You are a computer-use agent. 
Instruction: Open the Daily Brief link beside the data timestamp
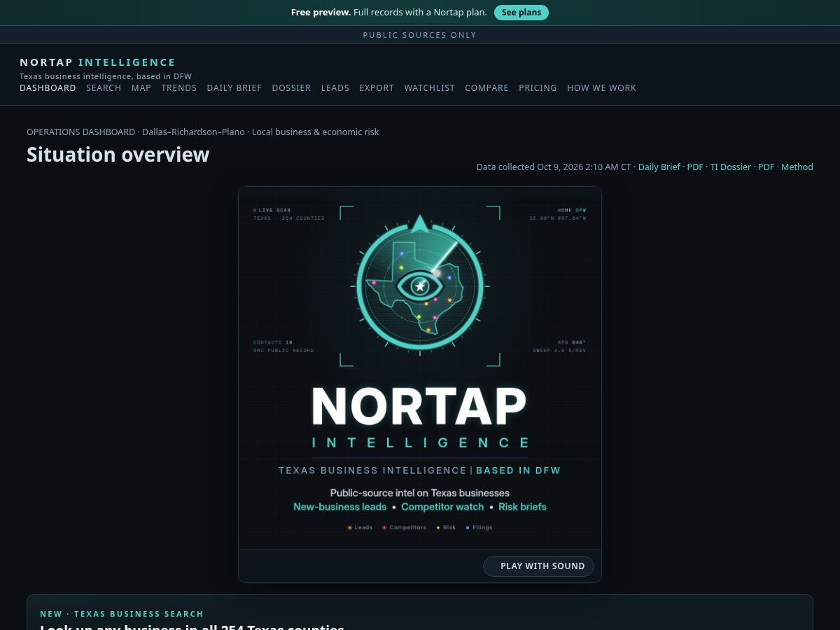pos(659,167)
